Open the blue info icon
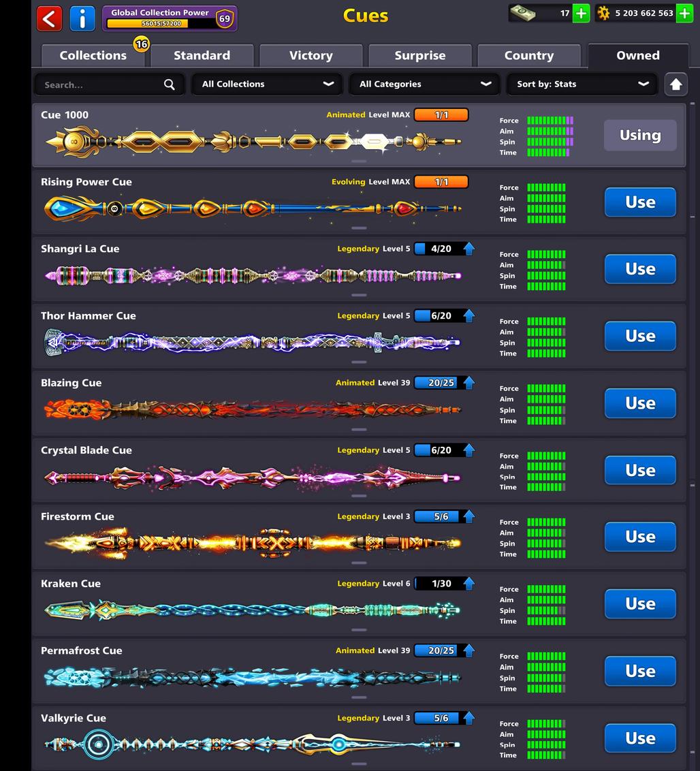 (82, 18)
